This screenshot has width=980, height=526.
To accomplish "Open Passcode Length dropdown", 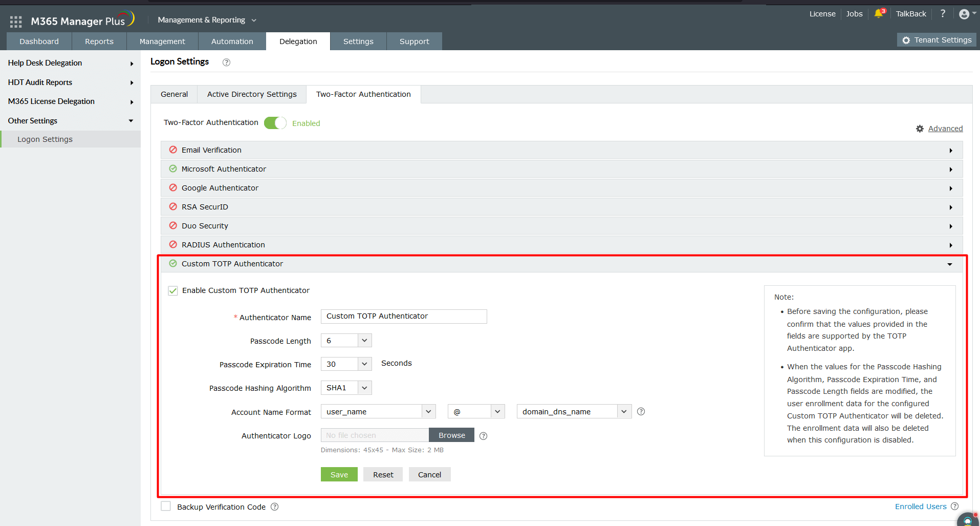I will (x=346, y=341).
